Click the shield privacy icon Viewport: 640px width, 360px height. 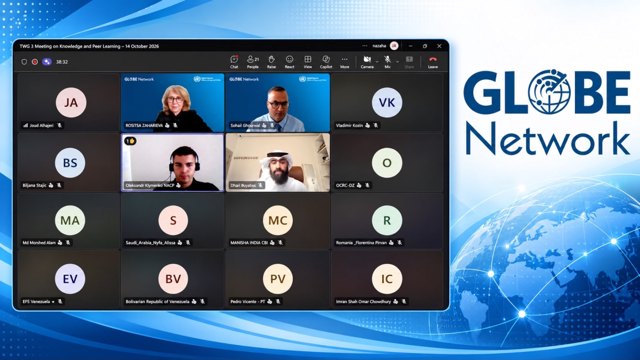click(x=24, y=62)
